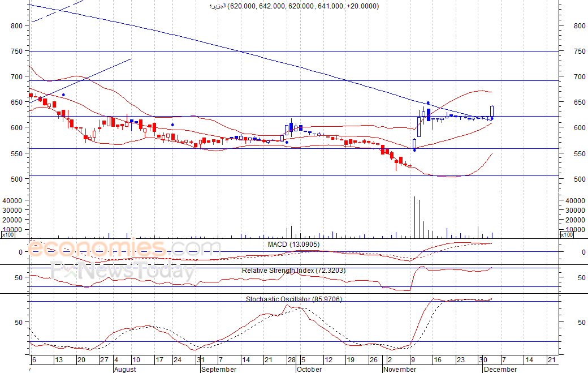588x373 pixels.
Task: Click the August month label
Action: coord(125,369)
